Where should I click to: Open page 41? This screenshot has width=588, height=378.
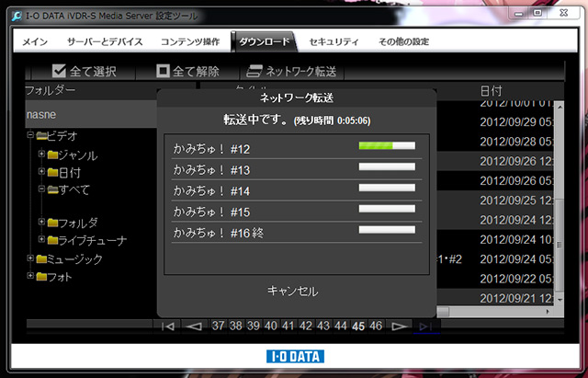coord(288,326)
